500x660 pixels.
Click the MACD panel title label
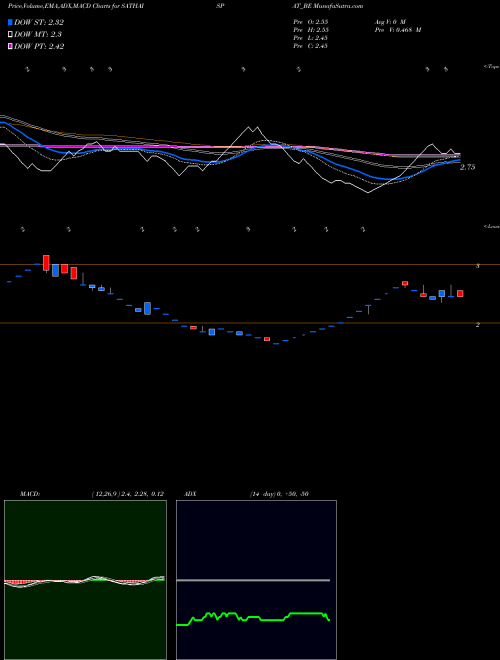click(29, 494)
